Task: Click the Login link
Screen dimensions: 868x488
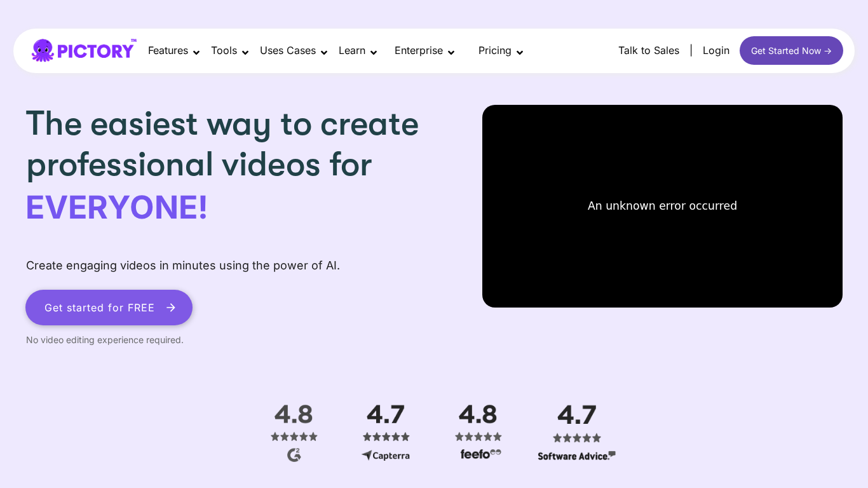Action: tap(716, 50)
